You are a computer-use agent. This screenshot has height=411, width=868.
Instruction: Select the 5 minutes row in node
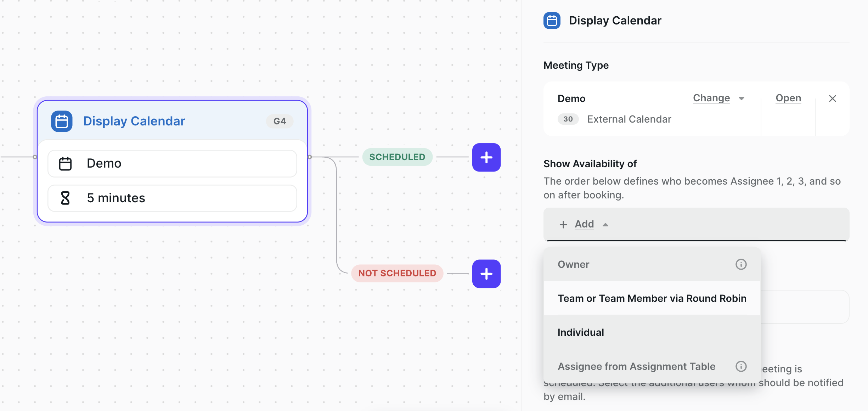click(x=172, y=198)
